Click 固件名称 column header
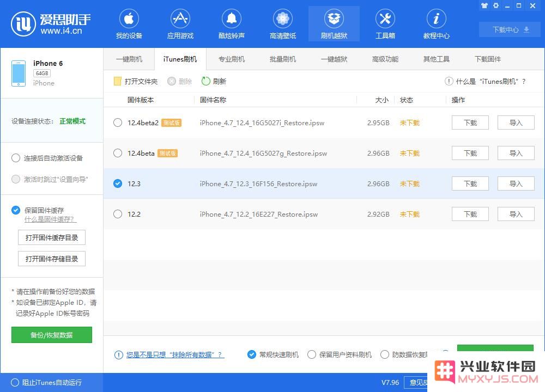Image resolution: width=545 pixels, height=392 pixels. 213,100
